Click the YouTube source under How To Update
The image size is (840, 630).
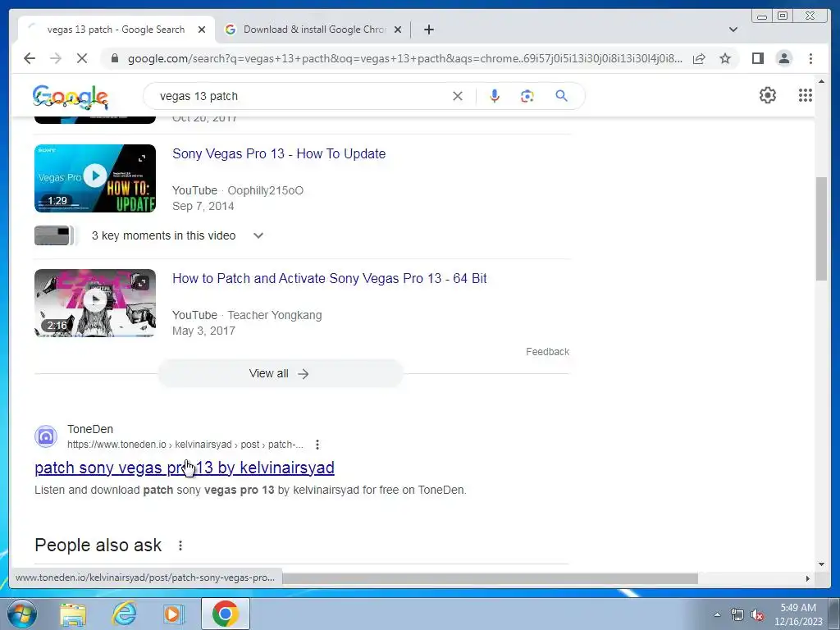194,190
